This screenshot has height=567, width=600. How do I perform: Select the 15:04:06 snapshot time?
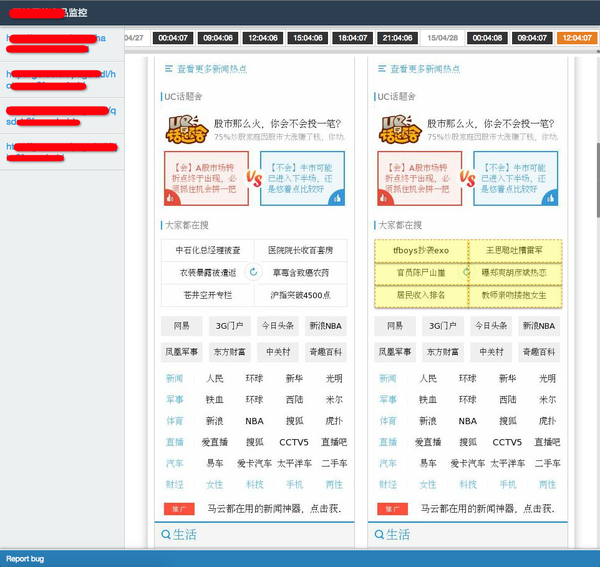(x=308, y=38)
